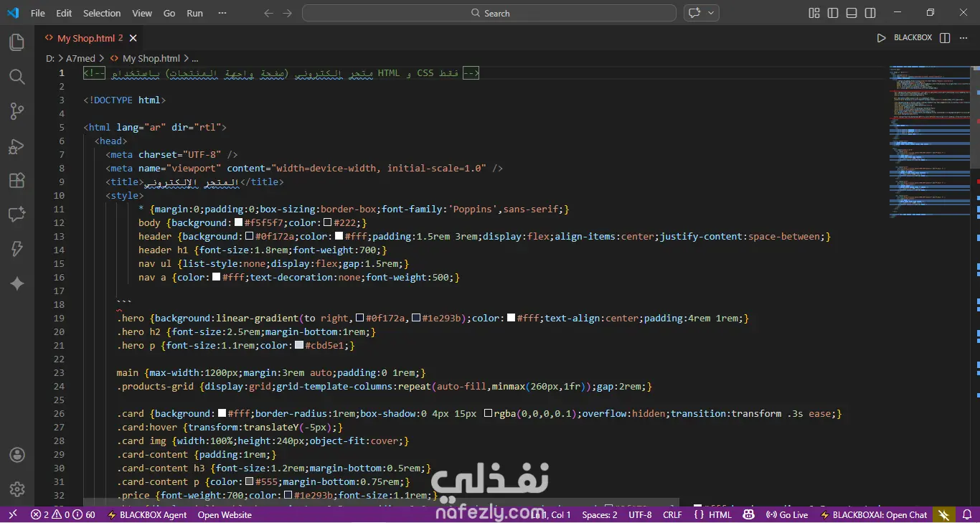Image resolution: width=980 pixels, height=523 pixels.
Task: Open the A7med breadcrumb folder
Action: pyautogui.click(x=80, y=58)
